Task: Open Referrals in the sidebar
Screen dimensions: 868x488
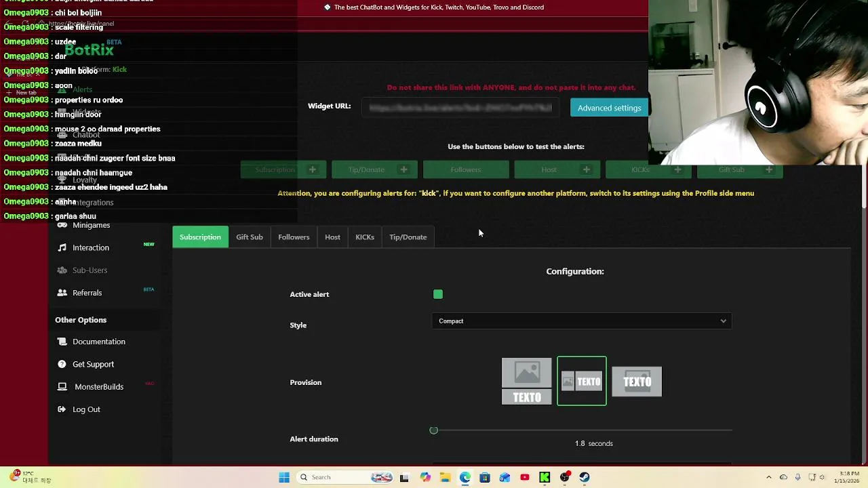Action: 87,293
